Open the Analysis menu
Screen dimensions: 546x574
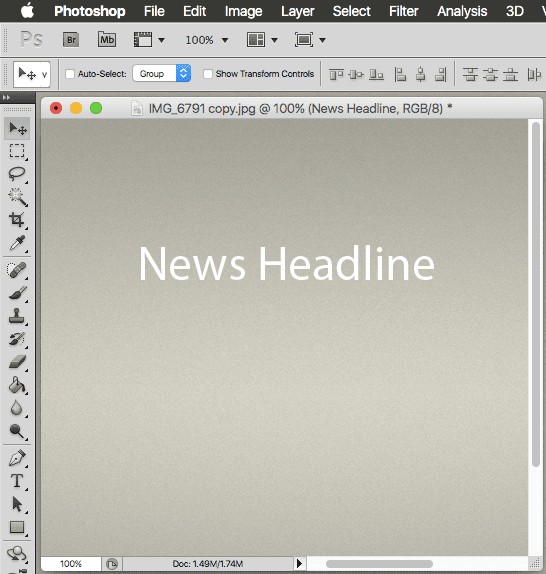point(462,11)
